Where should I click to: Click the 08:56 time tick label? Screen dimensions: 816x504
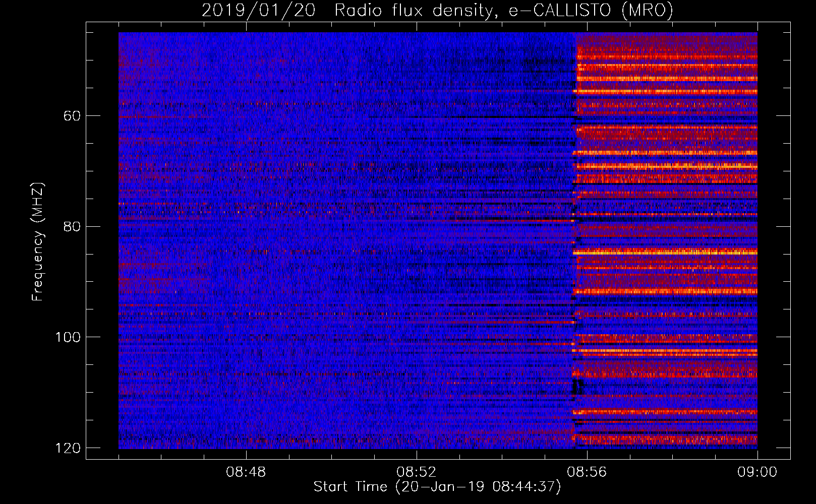pyautogui.click(x=587, y=472)
